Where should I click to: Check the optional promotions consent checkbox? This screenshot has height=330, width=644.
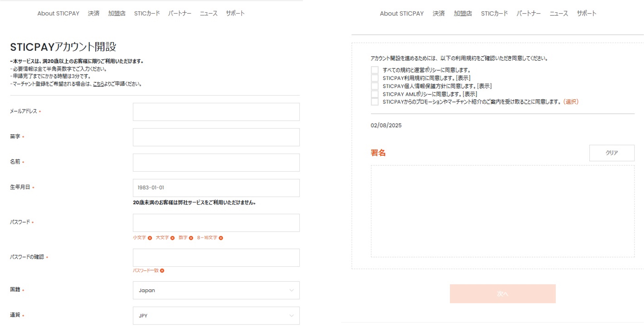pos(375,102)
